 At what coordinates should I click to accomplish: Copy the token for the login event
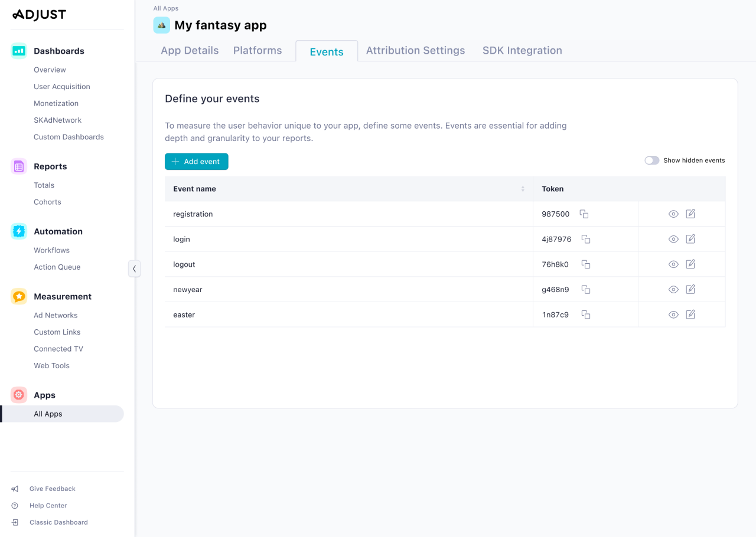(585, 239)
